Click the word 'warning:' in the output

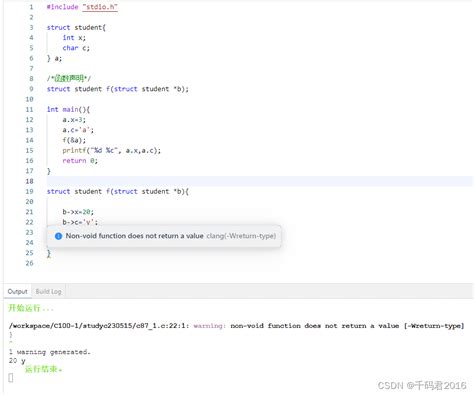pyautogui.click(x=210, y=326)
